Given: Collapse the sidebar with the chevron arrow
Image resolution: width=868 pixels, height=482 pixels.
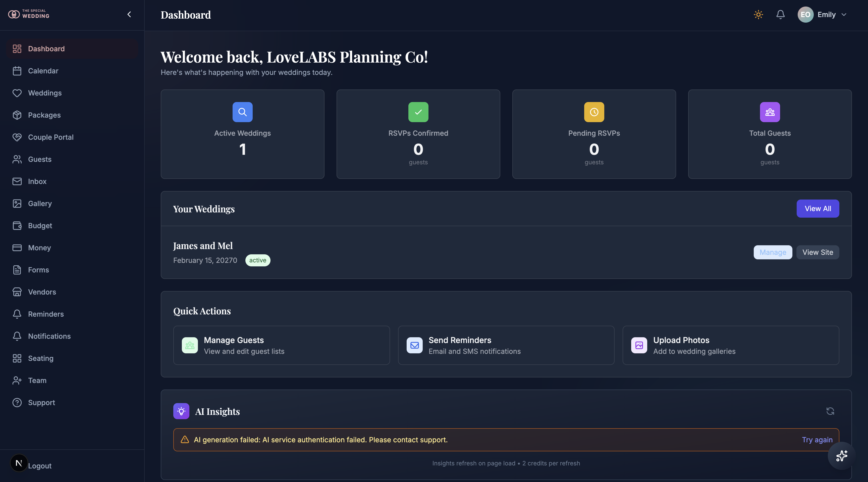Looking at the screenshot, I should (x=129, y=15).
